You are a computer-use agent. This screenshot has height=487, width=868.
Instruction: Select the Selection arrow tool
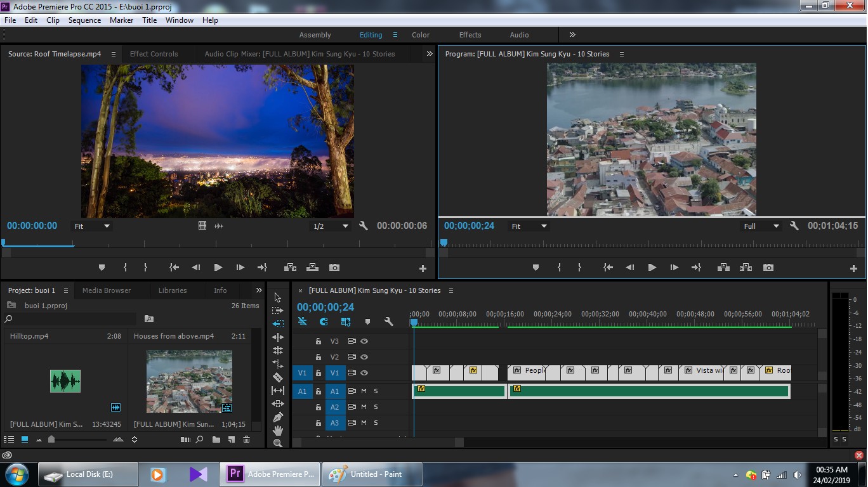[x=277, y=297]
